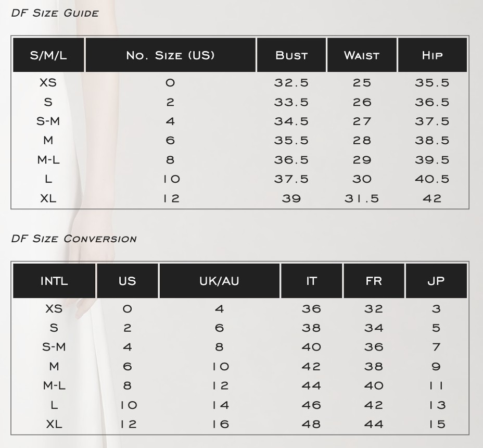Click the FR column header
This screenshot has height=448, width=483.
tap(374, 281)
